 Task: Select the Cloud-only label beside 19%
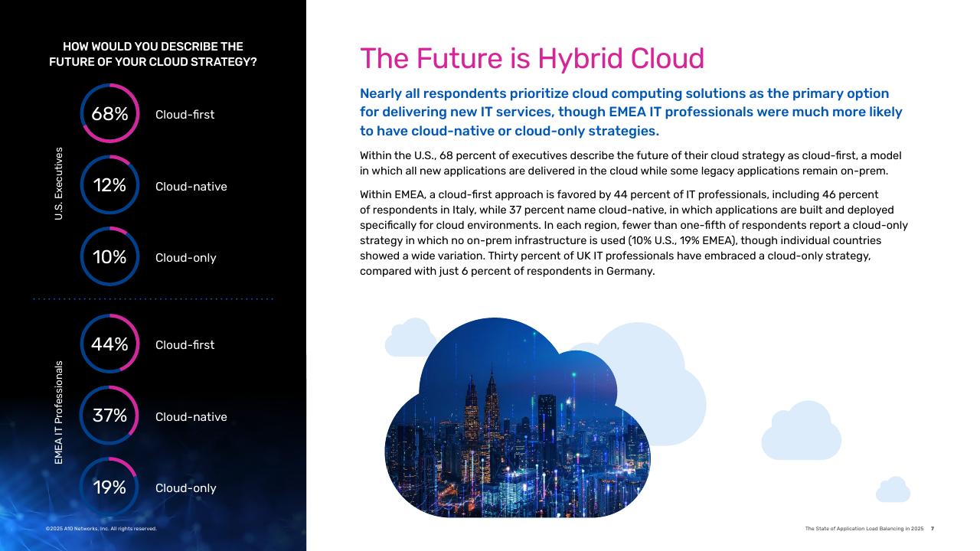[x=186, y=488]
